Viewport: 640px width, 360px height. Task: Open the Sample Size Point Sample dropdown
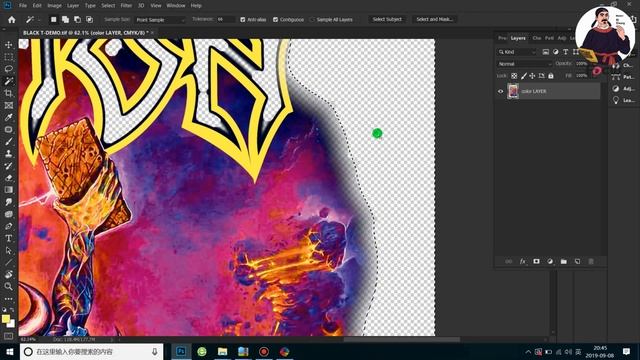[x=160, y=20]
